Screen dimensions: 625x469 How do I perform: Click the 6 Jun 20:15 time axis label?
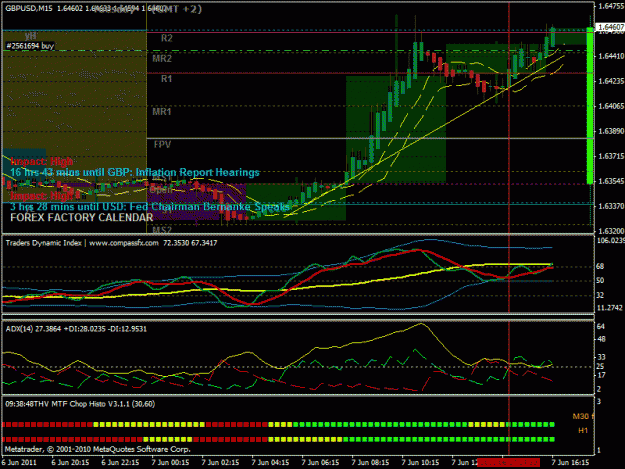point(70,462)
